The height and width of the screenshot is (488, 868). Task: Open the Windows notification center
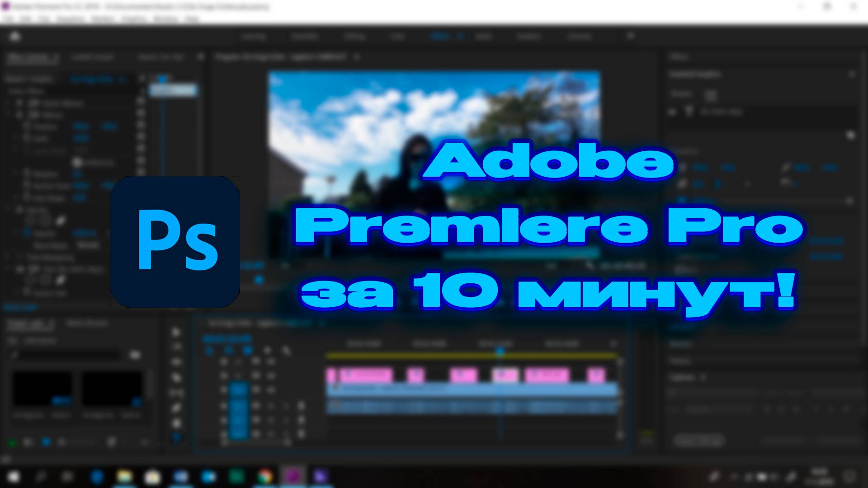850,476
